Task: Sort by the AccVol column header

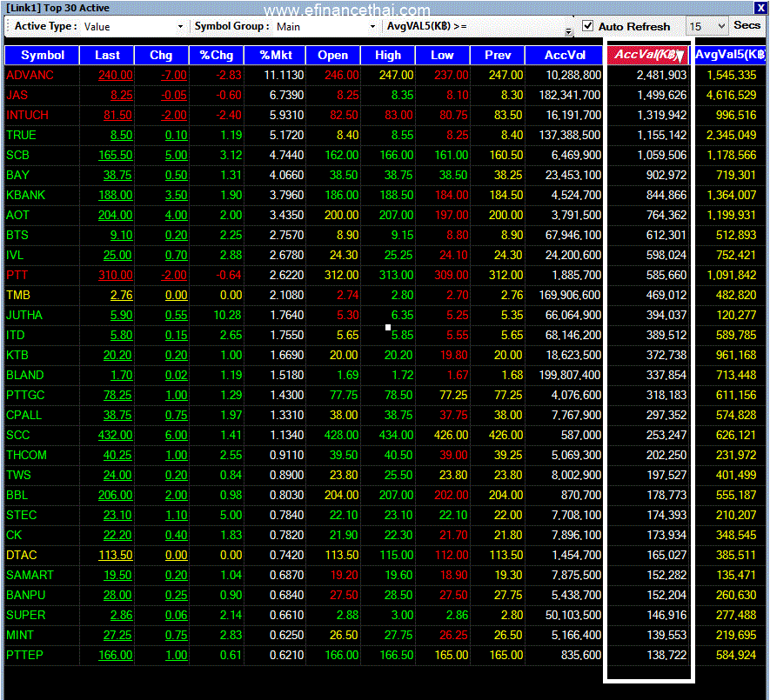Action: [x=565, y=55]
